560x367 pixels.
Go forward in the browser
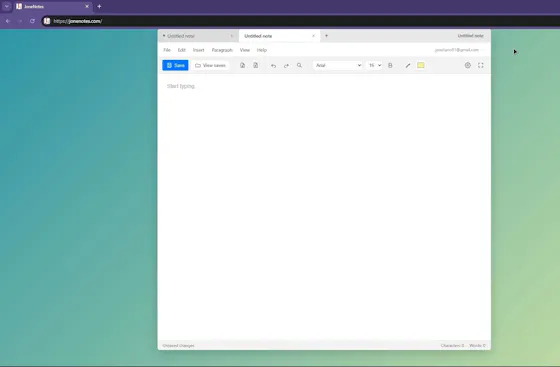20,21
